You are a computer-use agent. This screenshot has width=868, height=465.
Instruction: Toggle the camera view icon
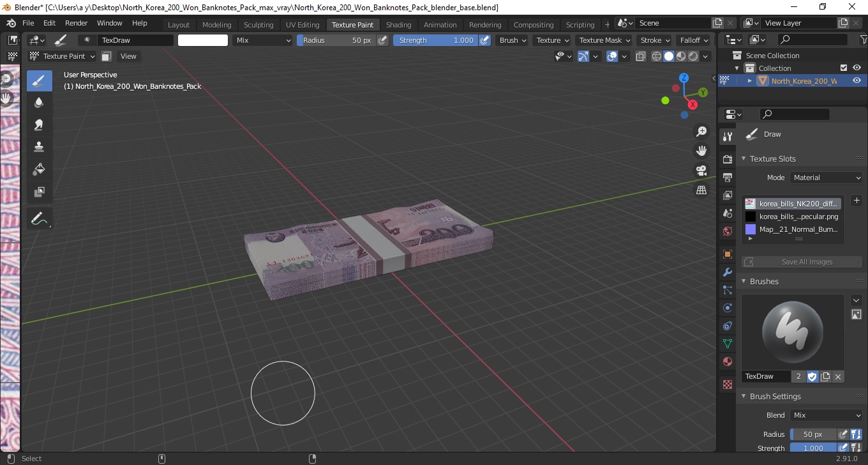coord(701,171)
